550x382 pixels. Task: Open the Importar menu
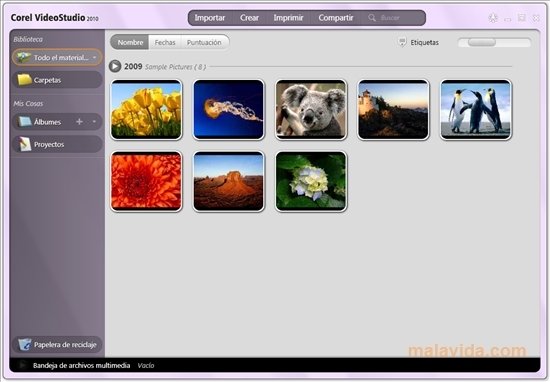(x=210, y=18)
